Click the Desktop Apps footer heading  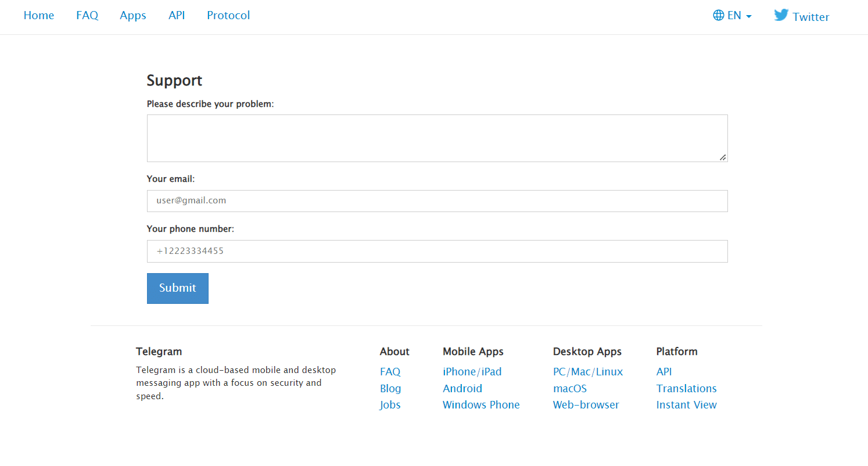[587, 352]
